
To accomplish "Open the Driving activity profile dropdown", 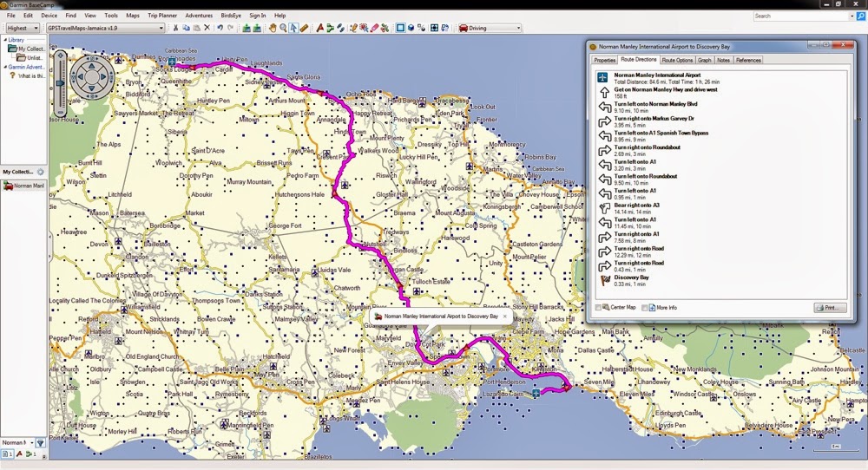I will 490,28.
